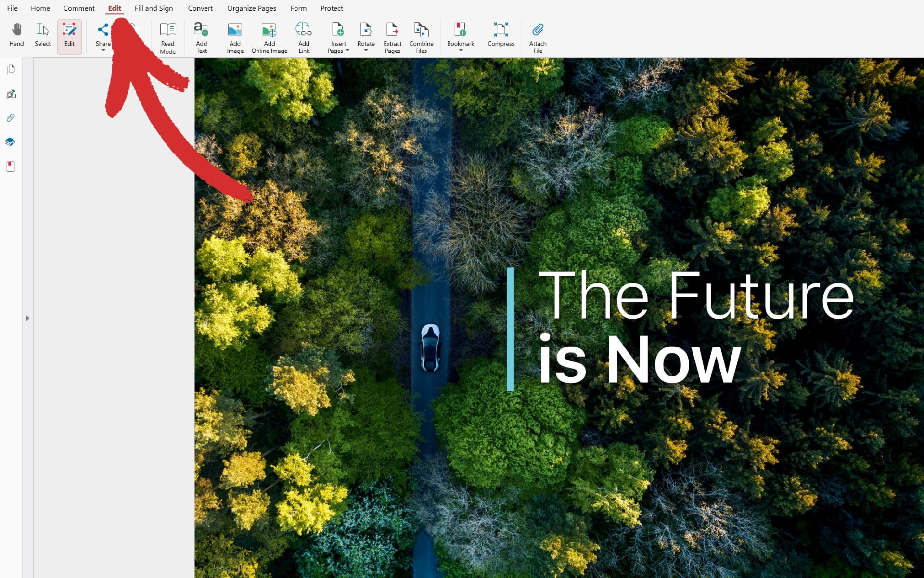Create a hyperlink with Add Link
Screen dimensions: 924x578
click(x=304, y=36)
